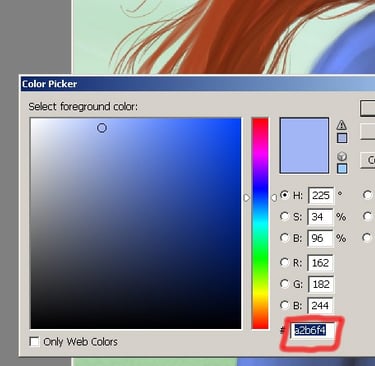Click the not-web-safe cube icon

tap(342, 156)
